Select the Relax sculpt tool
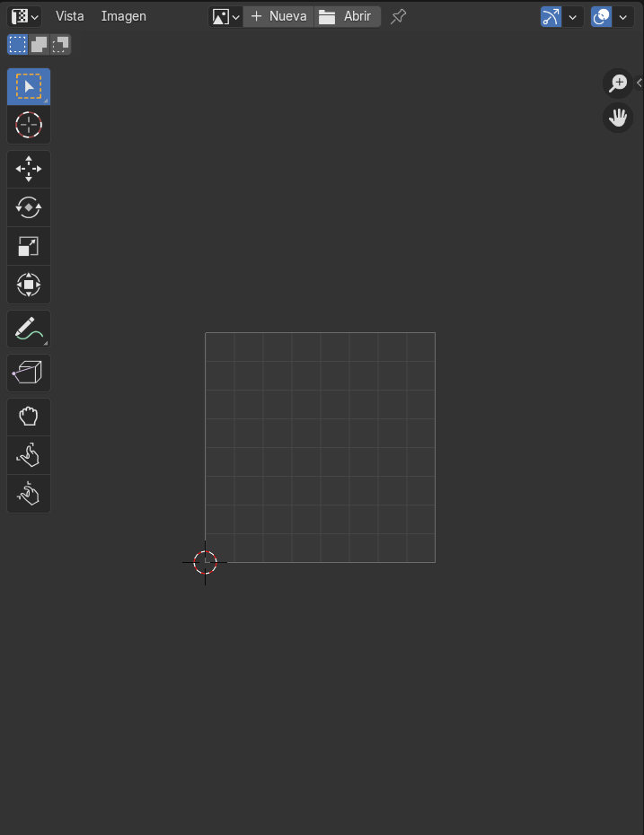 click(29, 455)
